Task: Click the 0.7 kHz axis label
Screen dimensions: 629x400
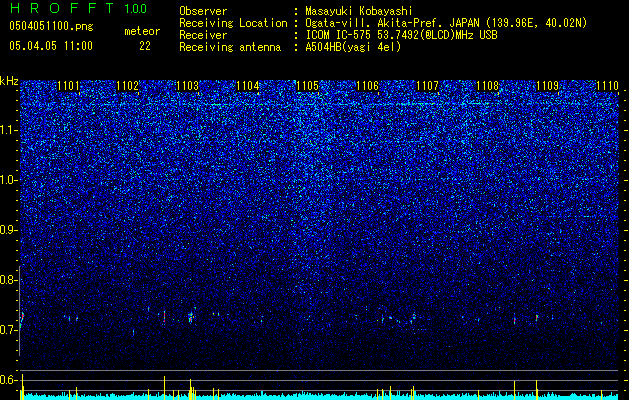Action: tap(7, 330)
